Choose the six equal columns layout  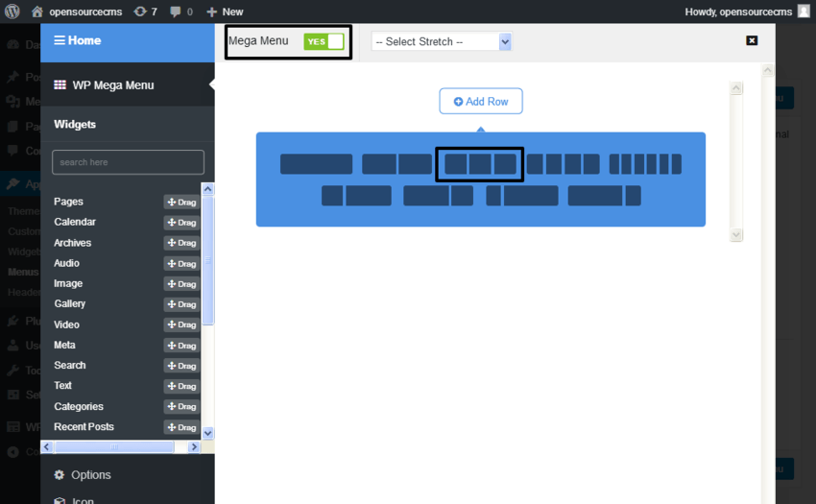pos(645,164)
